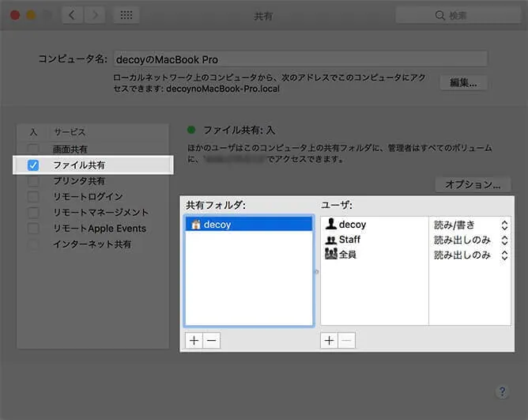
Task: Enable 画面共有 checkbox
Action: [33, 149]
